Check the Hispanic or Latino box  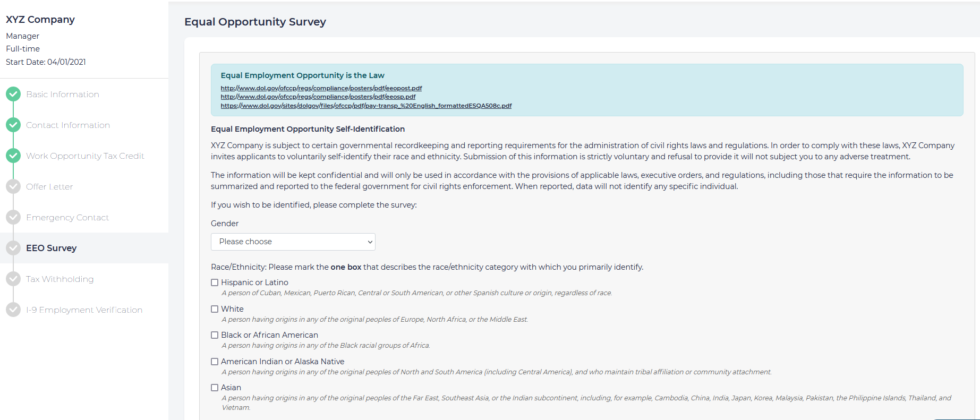[x=215, y=282]
